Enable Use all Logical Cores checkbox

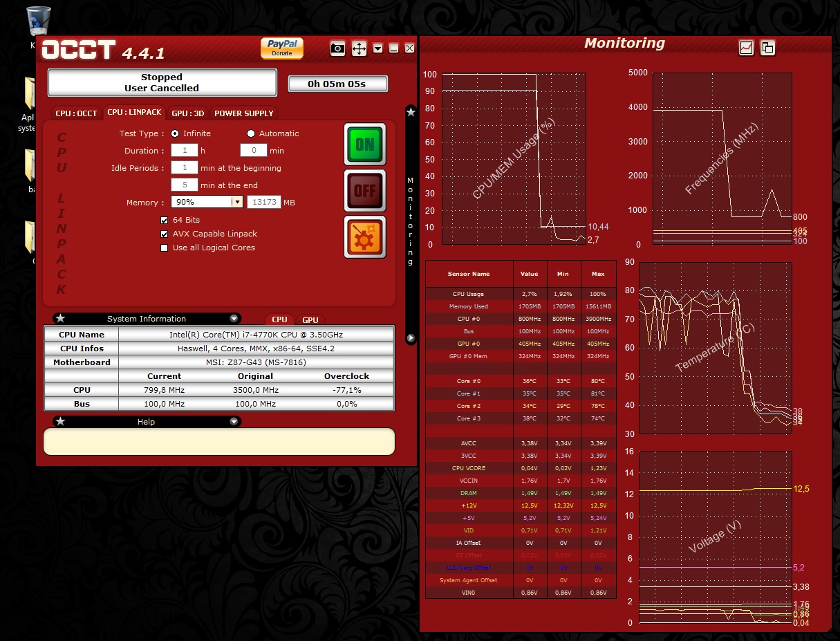click(165, 248)
